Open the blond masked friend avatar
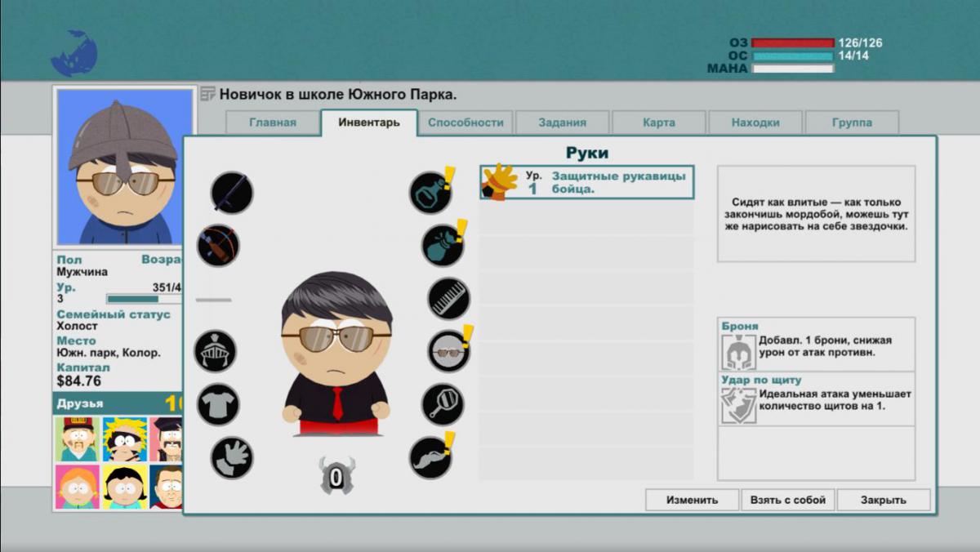 124,439
